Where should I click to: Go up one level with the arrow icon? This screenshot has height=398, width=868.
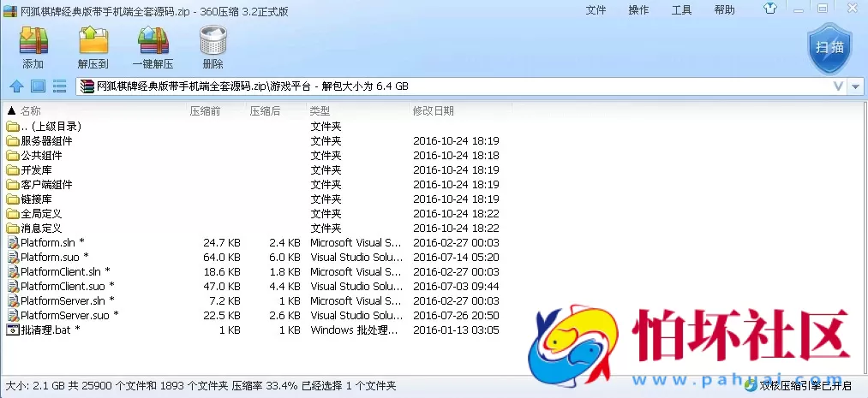pyautogui.click(x=15, y=86)
